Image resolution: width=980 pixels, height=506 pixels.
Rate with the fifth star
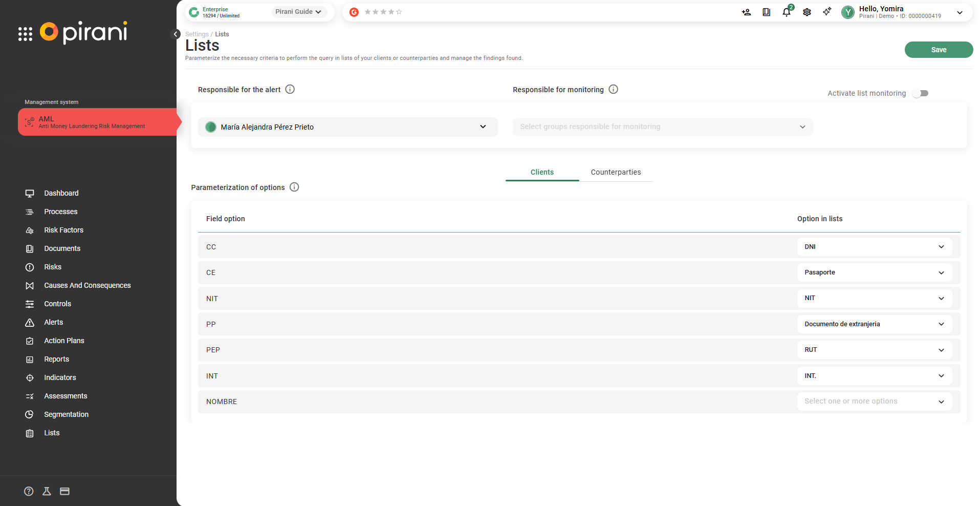pos(399,12)
